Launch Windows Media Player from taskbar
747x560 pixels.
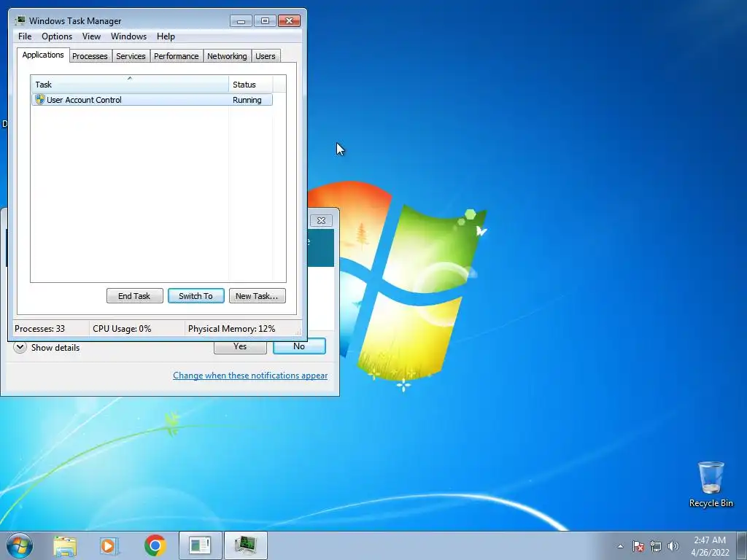point(109,545)
